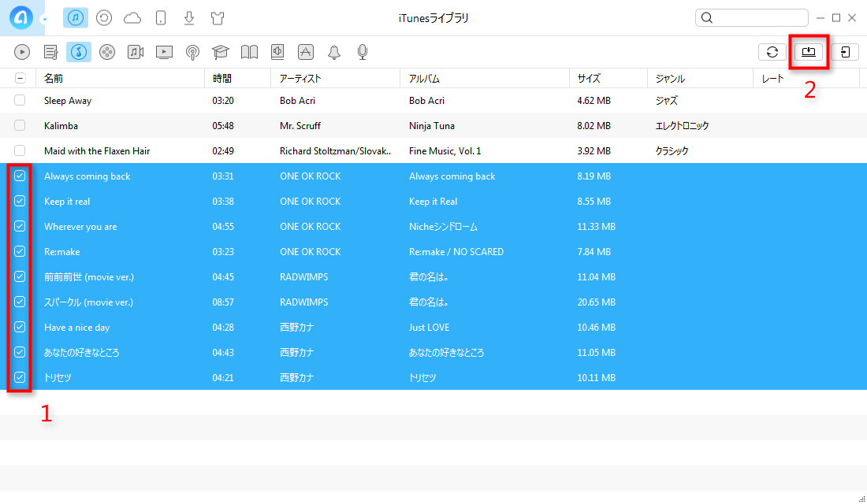The width and height of the screenshot is (867, 504).
Task: Toggle the select-all checkbox in the header
Action: pos(20,78)
